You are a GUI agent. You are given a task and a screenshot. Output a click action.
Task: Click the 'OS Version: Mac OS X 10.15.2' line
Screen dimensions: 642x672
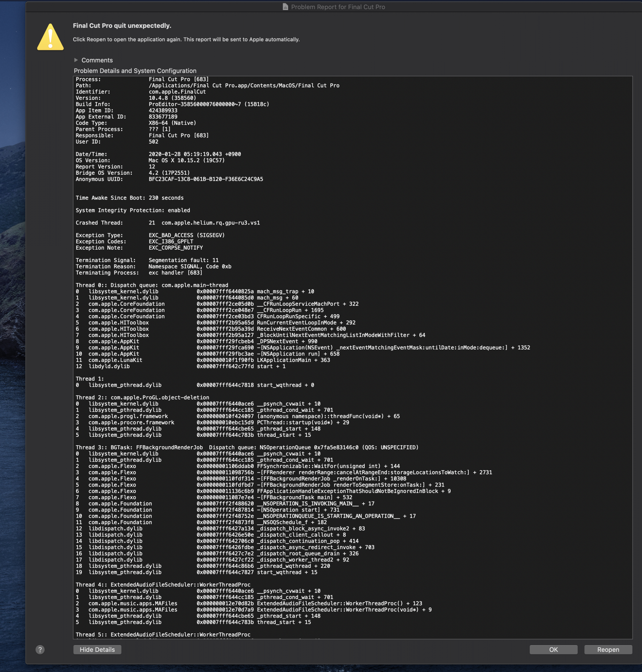coord(150,160)
